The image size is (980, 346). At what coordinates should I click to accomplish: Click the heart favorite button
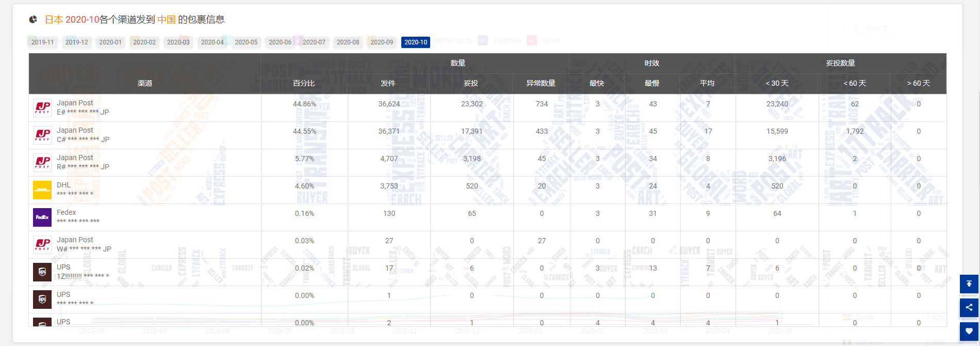[x=969, y=331]
